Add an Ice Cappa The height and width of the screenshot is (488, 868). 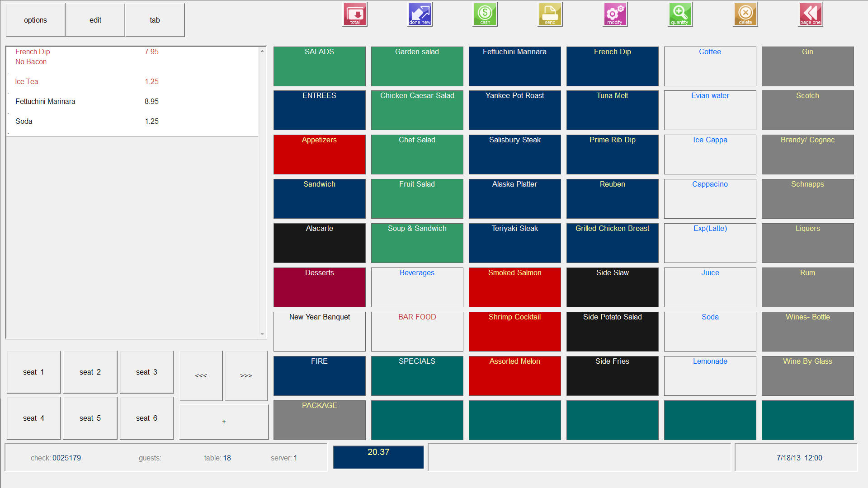pyautogui.click(x=710, y=155)
